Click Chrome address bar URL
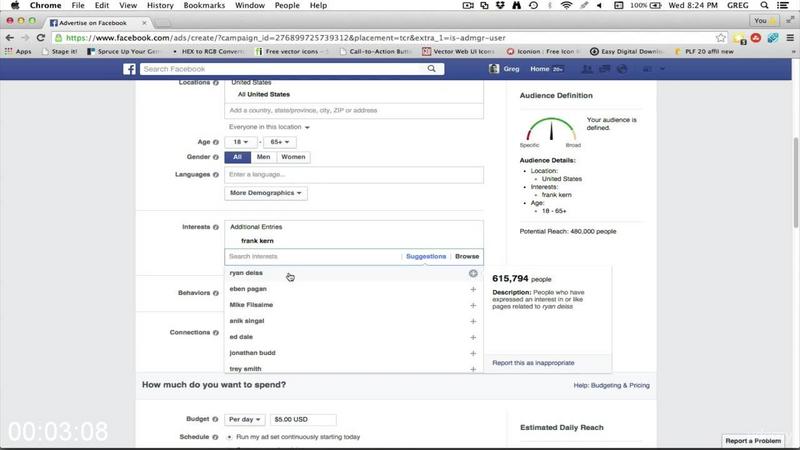Viewport: 800px width, 450px height. click(286, 38)
